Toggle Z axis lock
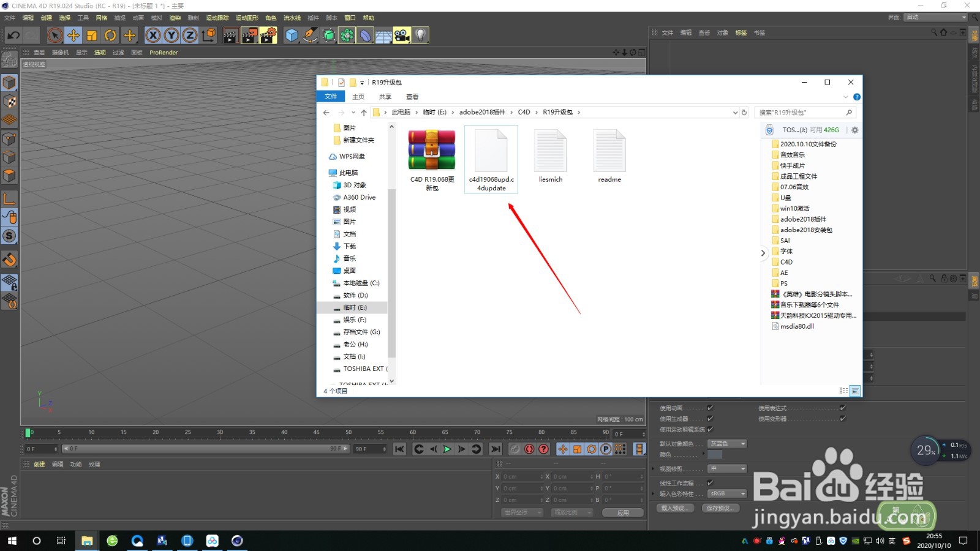Image resolution: width=980 pixels, height=551 pixels. coord(190,36)
